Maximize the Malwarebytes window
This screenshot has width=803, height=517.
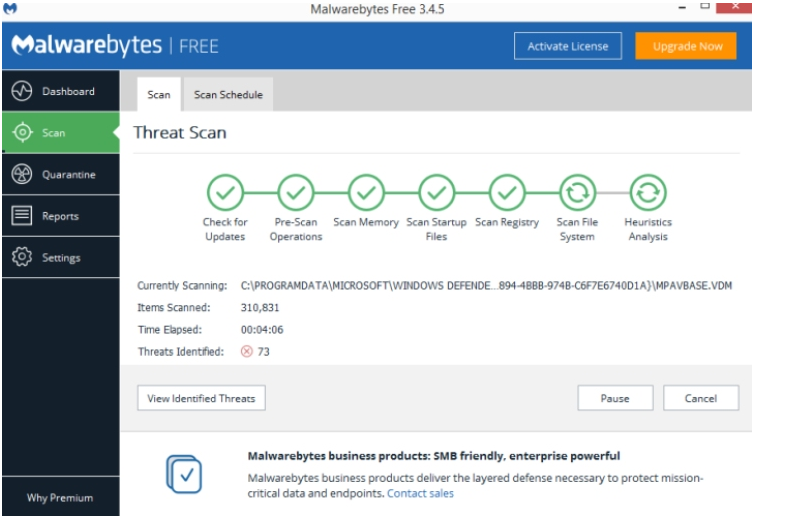pos(705,6)
